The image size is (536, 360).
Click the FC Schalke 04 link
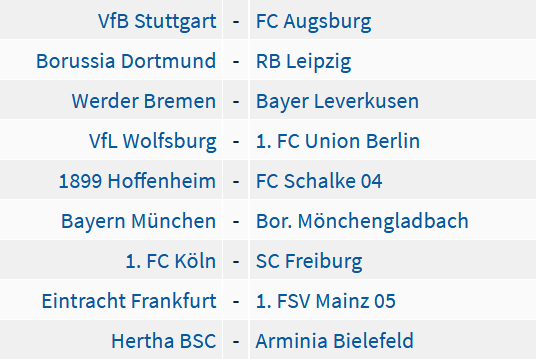(x=319, y=181)
